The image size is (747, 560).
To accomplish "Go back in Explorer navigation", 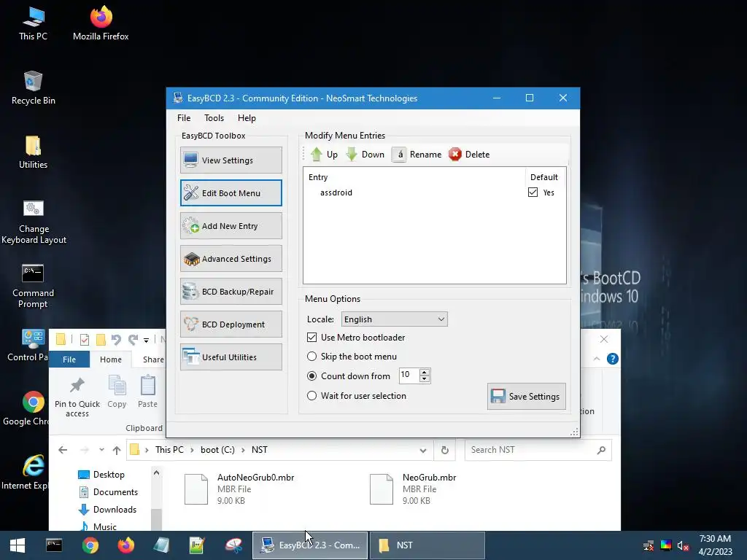I will 63,450.
